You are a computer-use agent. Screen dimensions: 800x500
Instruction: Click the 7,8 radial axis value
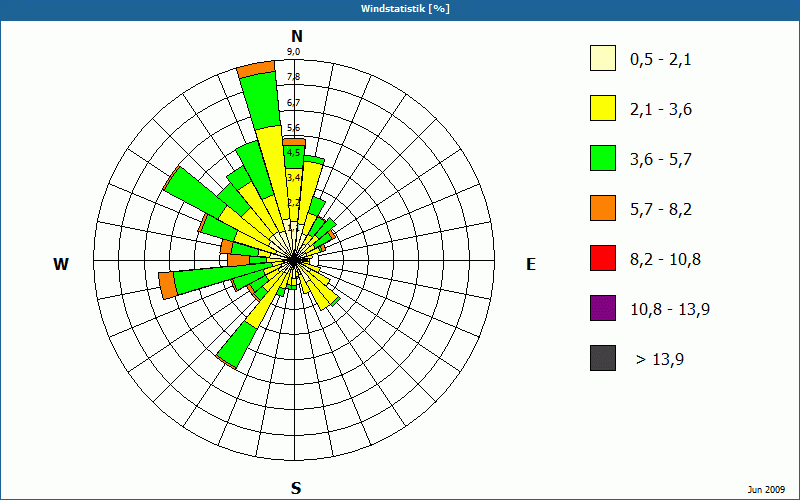click(x=293, y=77)
